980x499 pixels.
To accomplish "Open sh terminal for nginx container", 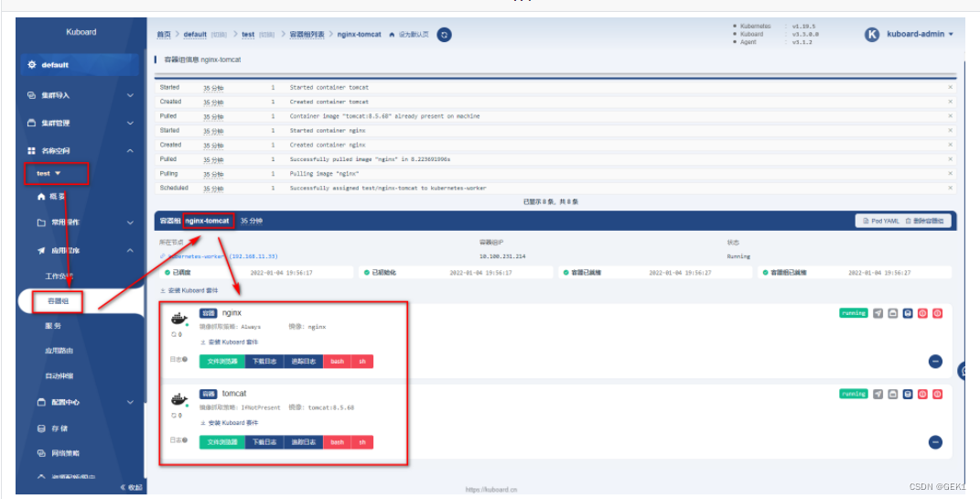I will [361, 362].
